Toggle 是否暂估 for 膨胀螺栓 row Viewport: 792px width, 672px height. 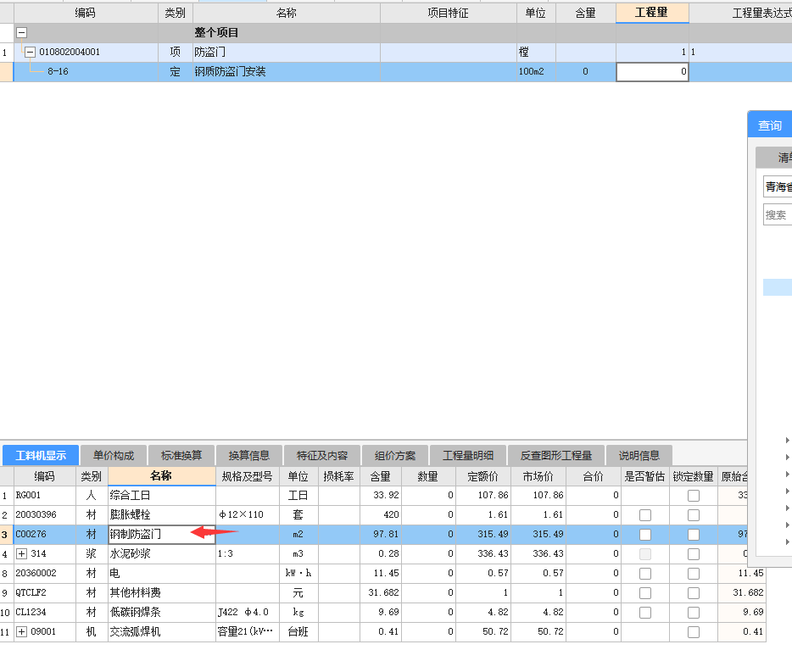pyautogui.click(x=645, y=515)
